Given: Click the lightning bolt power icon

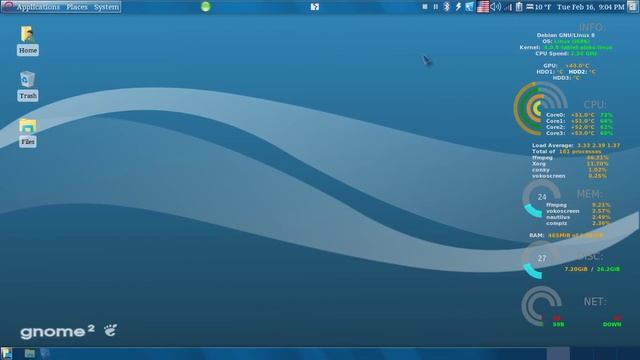Looking at the screenshot, I should pyautogui.click(x=458, y=7).
